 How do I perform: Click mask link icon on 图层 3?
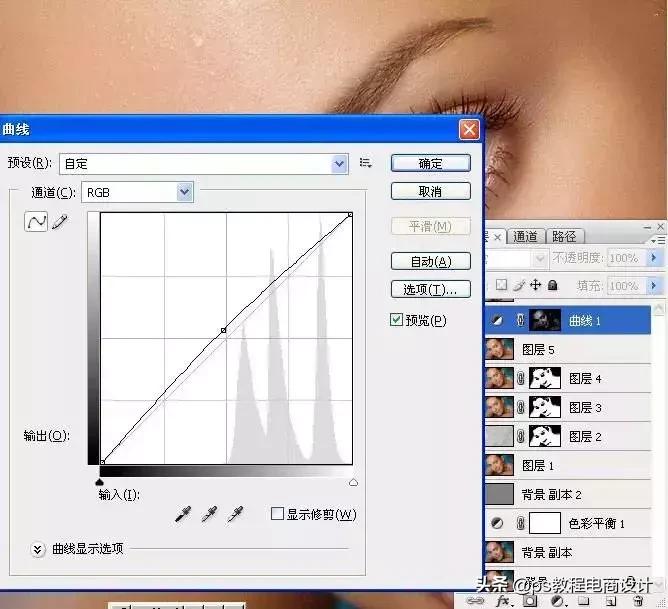coord(520,408)
